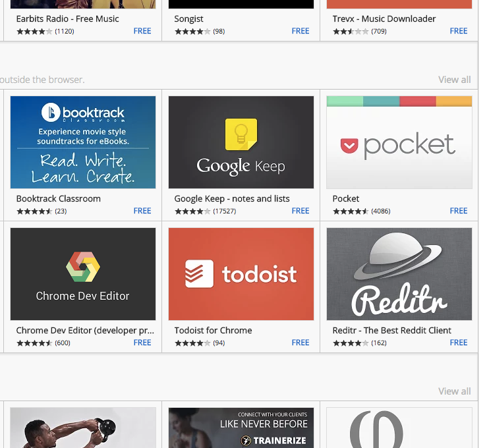The width and height of the screenshot is (487, 448).
Task: Click the (17527) review count
Action: point(225,211)
